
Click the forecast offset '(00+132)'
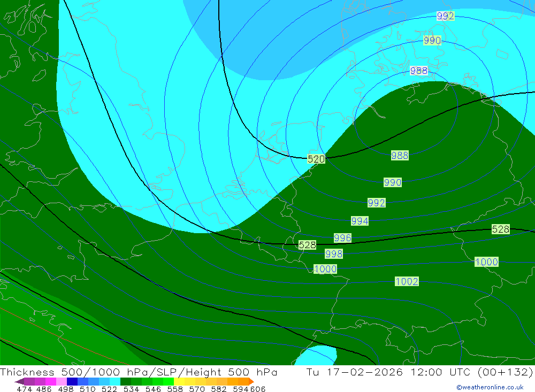pyautogui.click(x=505, y=372)
